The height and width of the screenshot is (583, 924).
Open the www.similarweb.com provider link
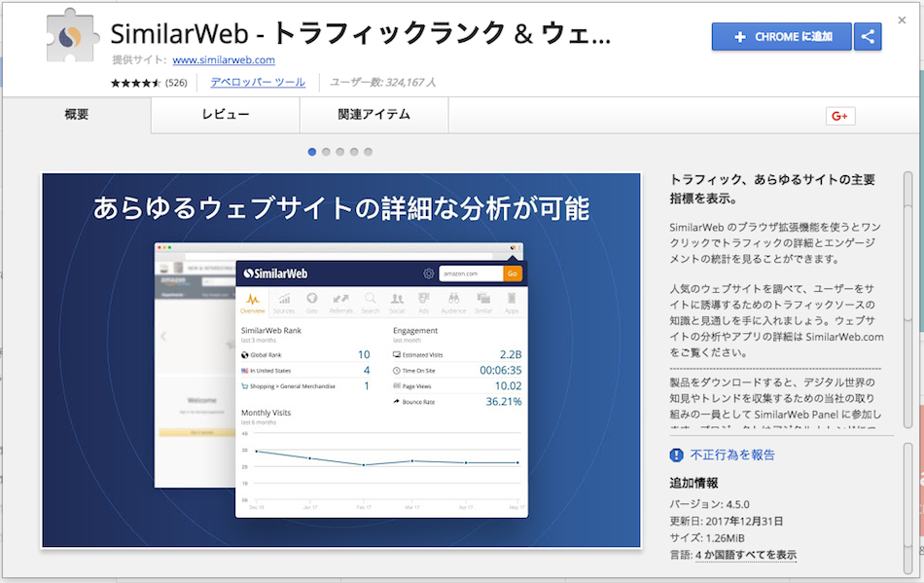224,60
